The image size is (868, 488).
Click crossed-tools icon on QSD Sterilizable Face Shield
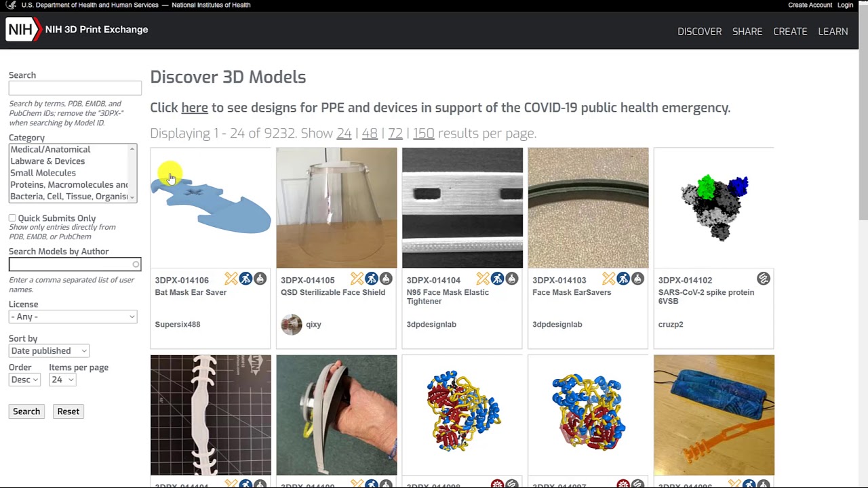click(x=357, y=279)
